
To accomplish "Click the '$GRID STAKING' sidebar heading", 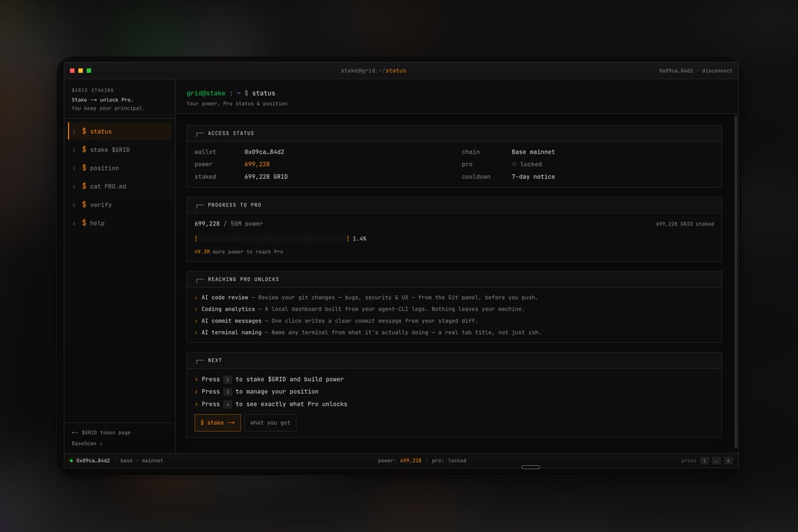I will 92,90.
